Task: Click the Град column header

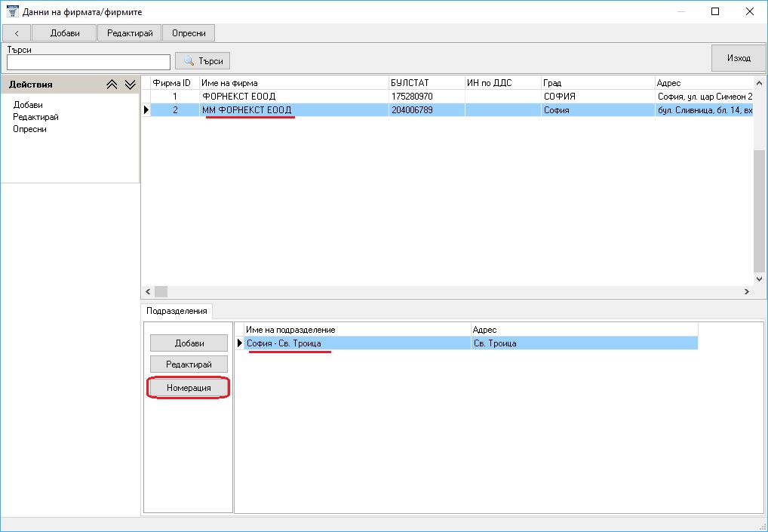Action: coord(598,83)
